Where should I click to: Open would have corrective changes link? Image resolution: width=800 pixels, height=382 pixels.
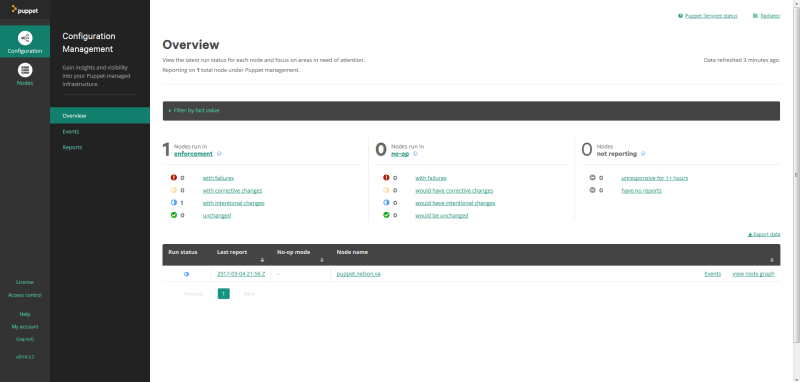click(x=454, y=190)
